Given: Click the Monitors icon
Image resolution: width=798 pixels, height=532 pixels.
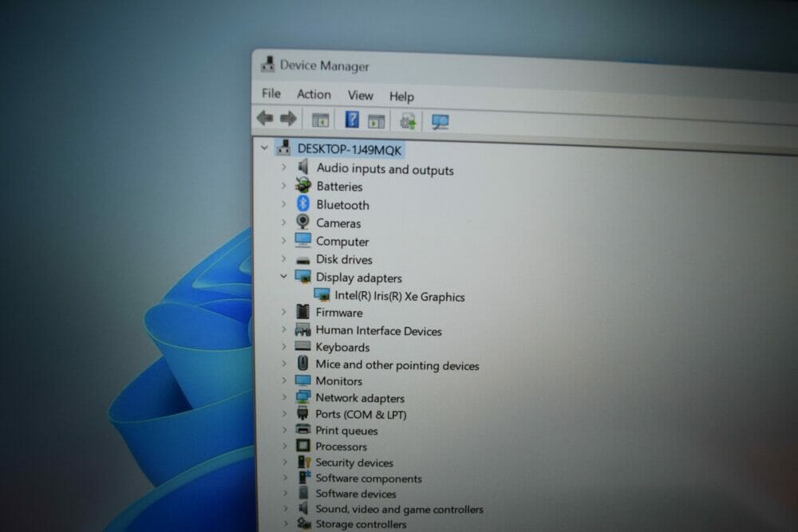Looking at the screenshot, I should click(x=302, y=380).
